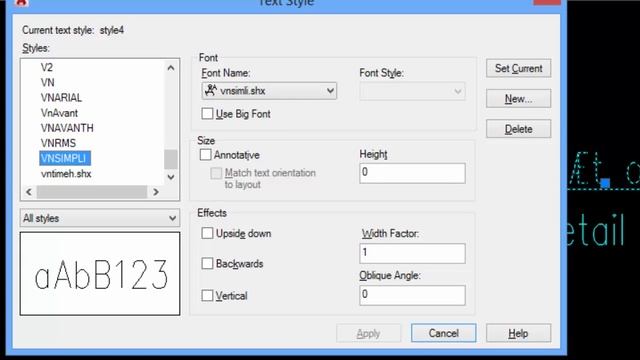The width and height of the screenshot is (640, 360).
Task: Enable the Use Big Font checkbox
Action: tap(207, 113)
